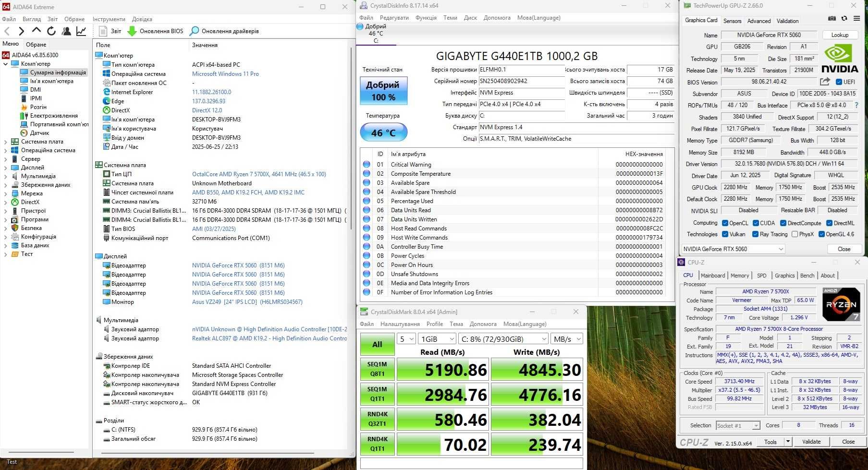
Task: Click the Ryzen logo in CPU-Z
Action: [841, 304]
